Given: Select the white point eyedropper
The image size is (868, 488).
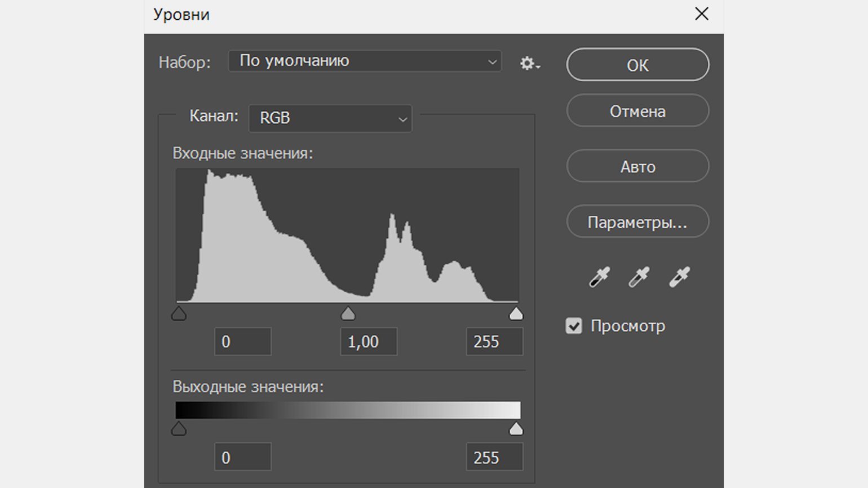Looking at the screenshot, I should coord(679,277).
